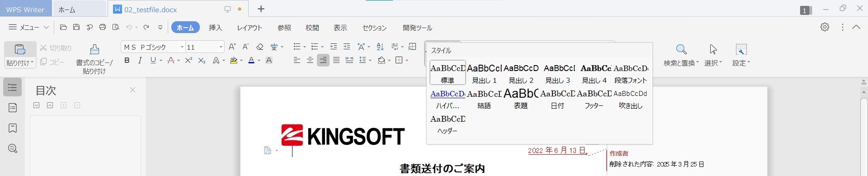Screen dimensions: 868x176
Task: Apply the text highlight color
Action: point(234,60)
